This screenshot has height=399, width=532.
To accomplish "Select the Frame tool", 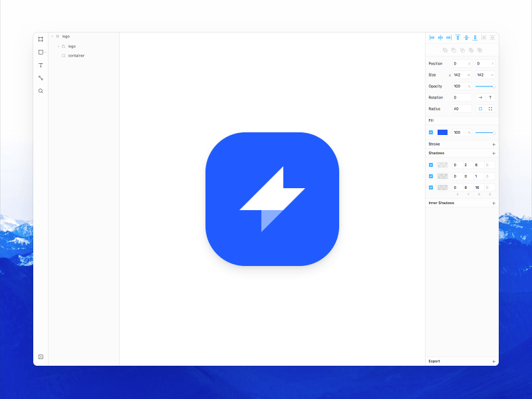I will click(40, 39).
